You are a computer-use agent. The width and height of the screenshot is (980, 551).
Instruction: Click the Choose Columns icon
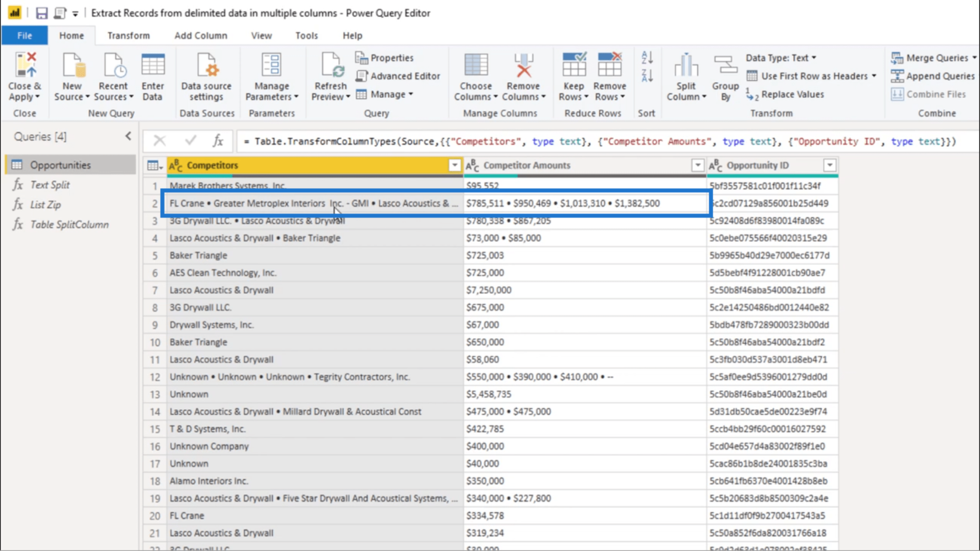(476, 65)
